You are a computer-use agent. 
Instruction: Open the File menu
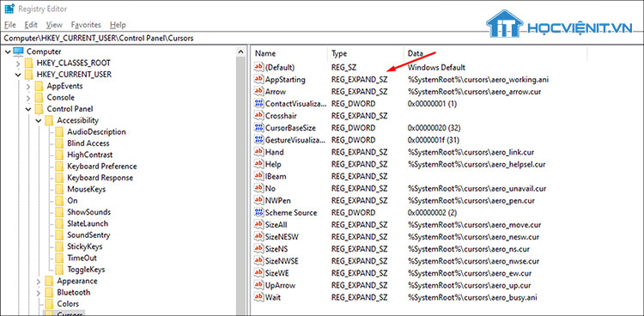pos(9,25)
